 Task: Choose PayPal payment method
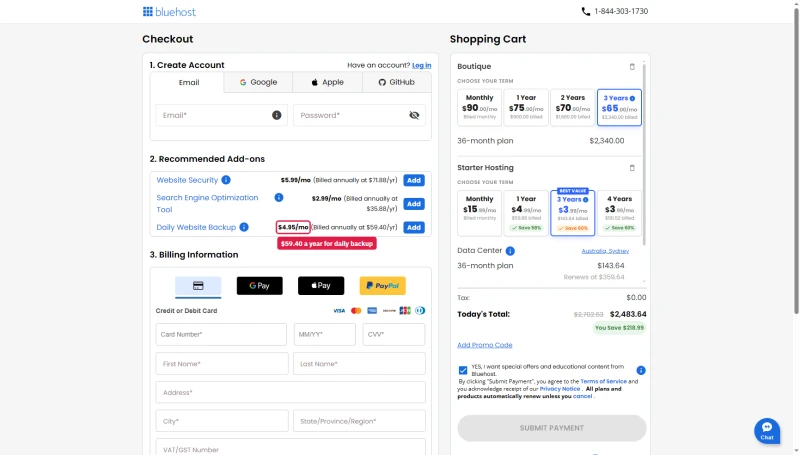click(x=383, y=286)
